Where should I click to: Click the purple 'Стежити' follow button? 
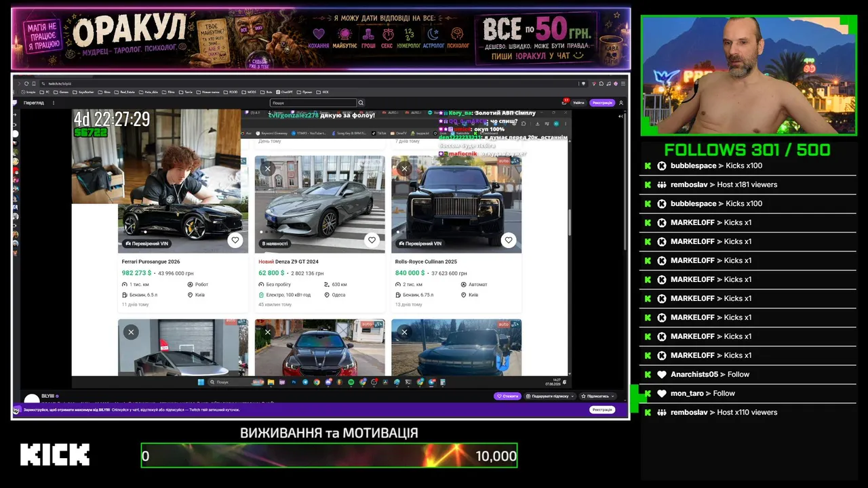507,396
